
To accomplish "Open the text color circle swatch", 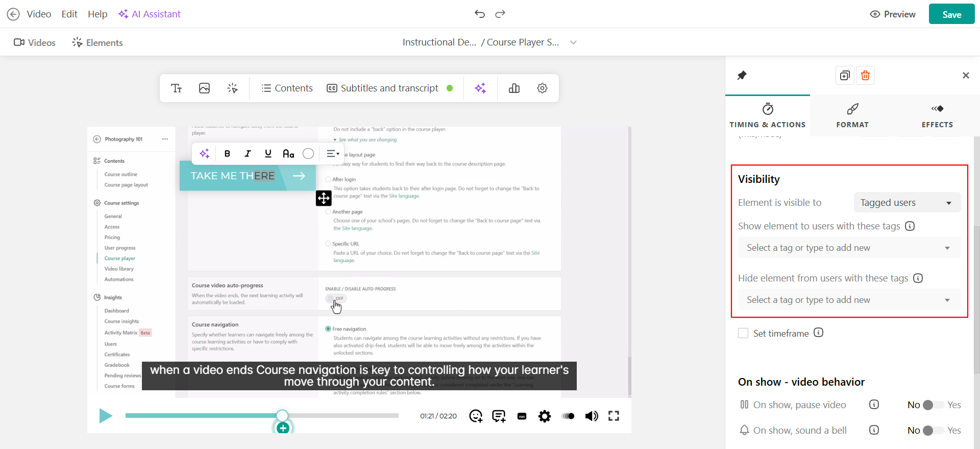I will tap(308, 153).
